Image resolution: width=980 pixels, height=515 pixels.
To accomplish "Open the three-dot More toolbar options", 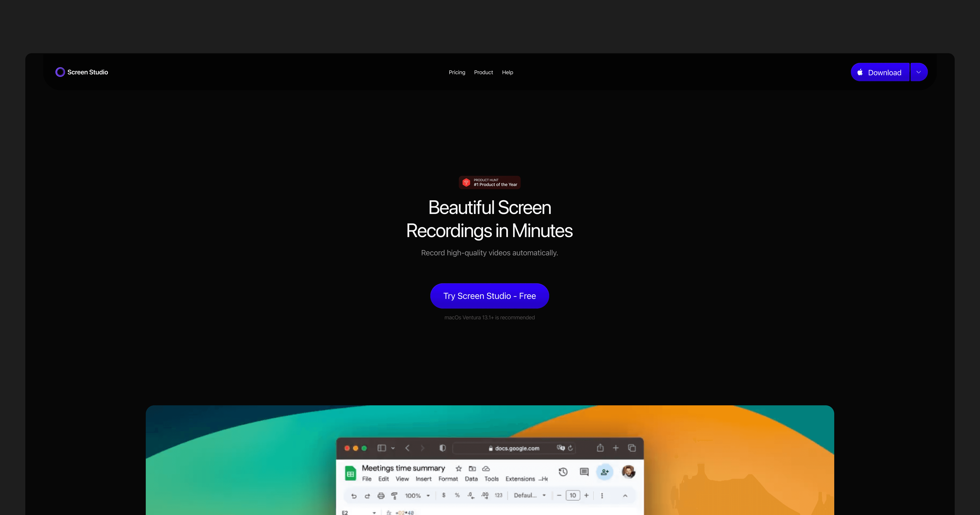I will [602, 496].
